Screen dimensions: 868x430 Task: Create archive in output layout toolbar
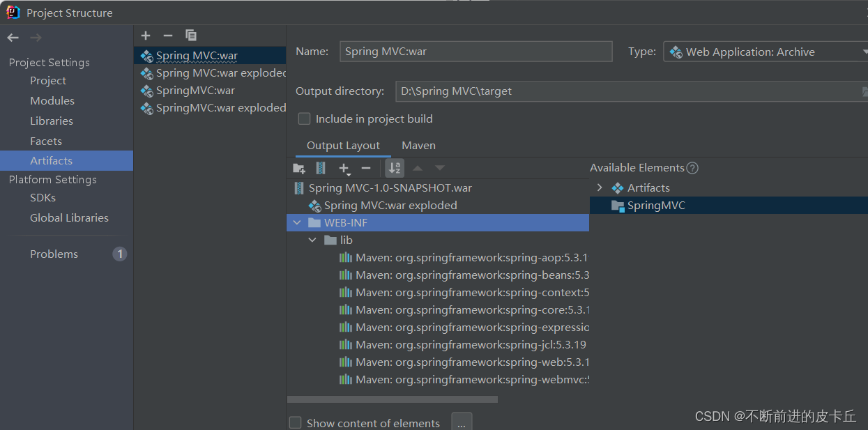321,168
